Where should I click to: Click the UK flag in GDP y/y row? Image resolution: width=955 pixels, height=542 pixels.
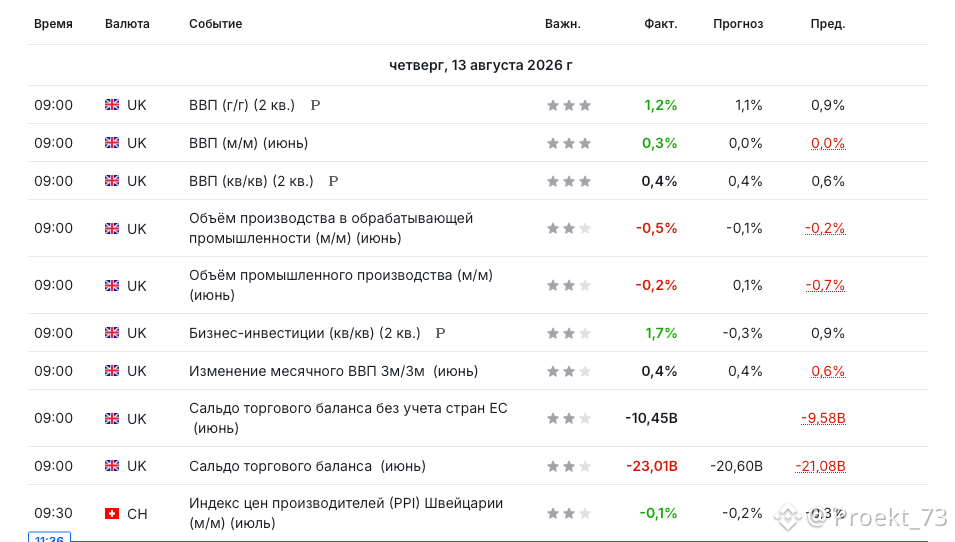click(112, 105)
